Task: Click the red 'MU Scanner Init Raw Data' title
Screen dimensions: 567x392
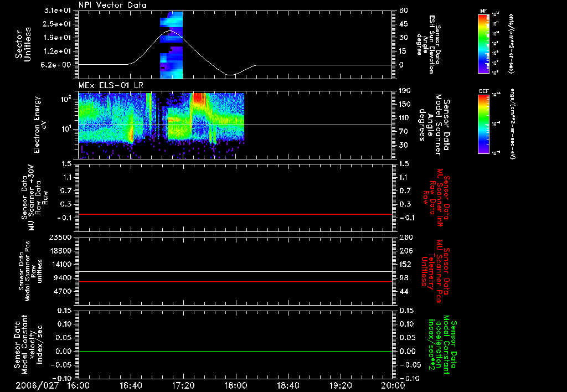Action: pyautogui.click(x=437, y=198)
